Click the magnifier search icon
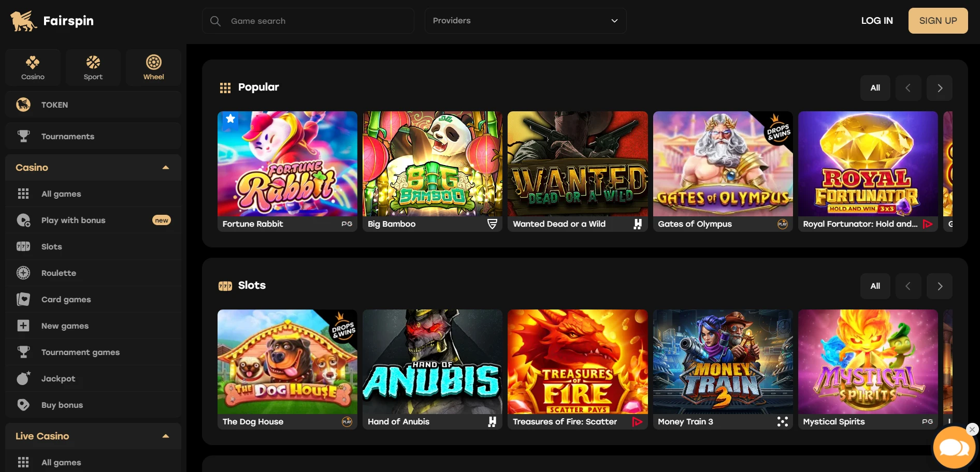 [x=215, y=21]
